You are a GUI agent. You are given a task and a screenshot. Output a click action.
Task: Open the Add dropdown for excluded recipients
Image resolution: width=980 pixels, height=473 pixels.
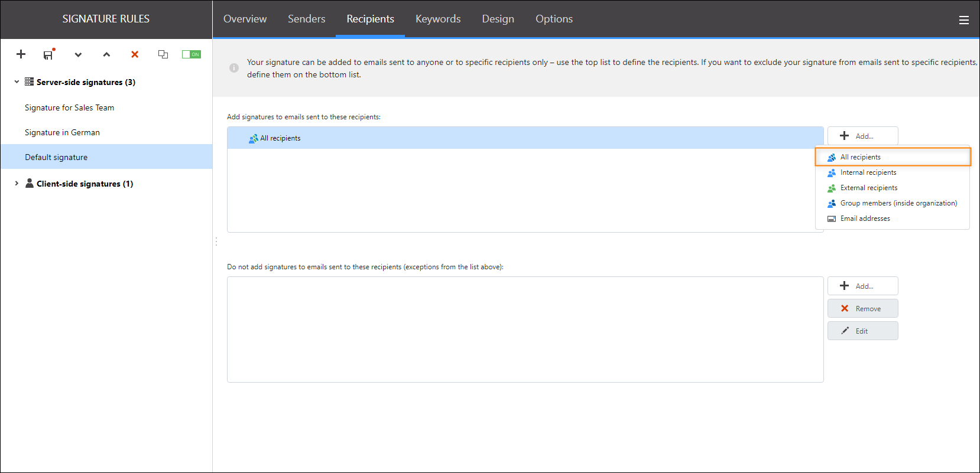(x=862, y=286)
